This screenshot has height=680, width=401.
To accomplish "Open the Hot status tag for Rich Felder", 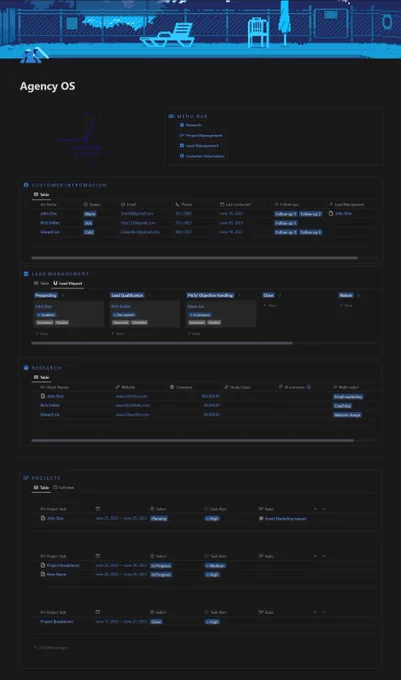I will click(88, 223).
